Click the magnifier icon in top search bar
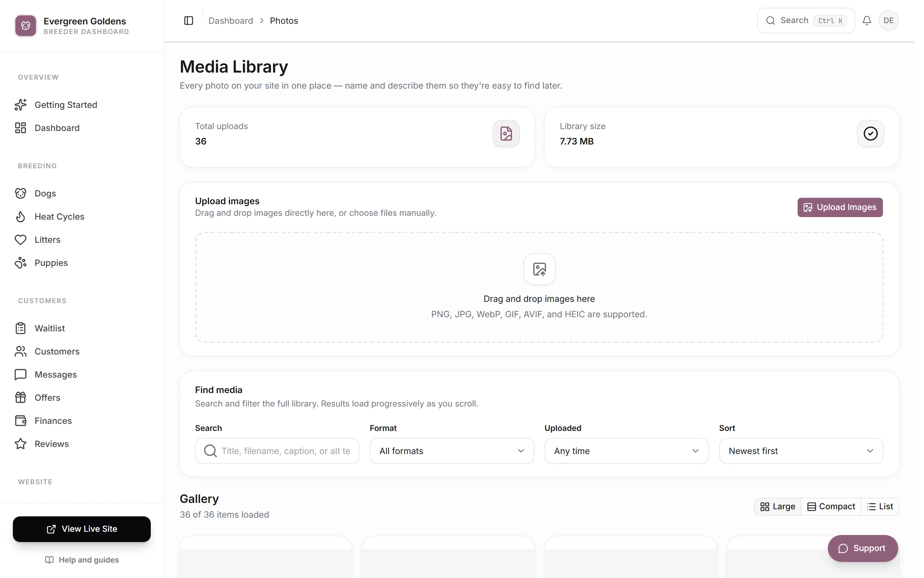This screenshot has width=924, height=578. [771, 21]
